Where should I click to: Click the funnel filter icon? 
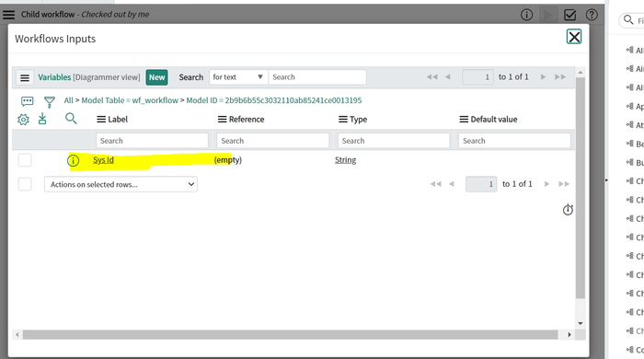(50, 102)
